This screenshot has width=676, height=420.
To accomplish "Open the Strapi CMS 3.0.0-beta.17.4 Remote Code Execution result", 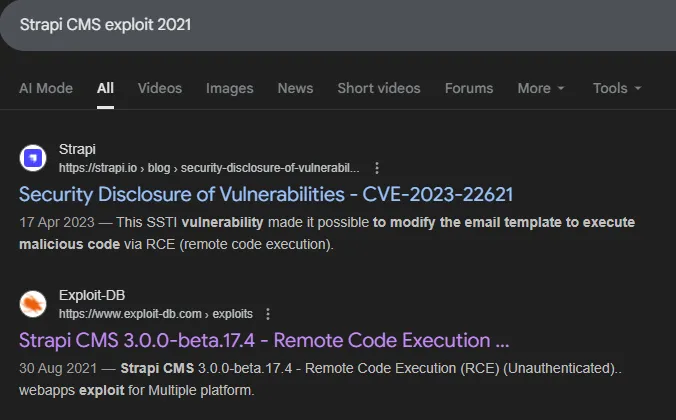I will click(264, 340).
